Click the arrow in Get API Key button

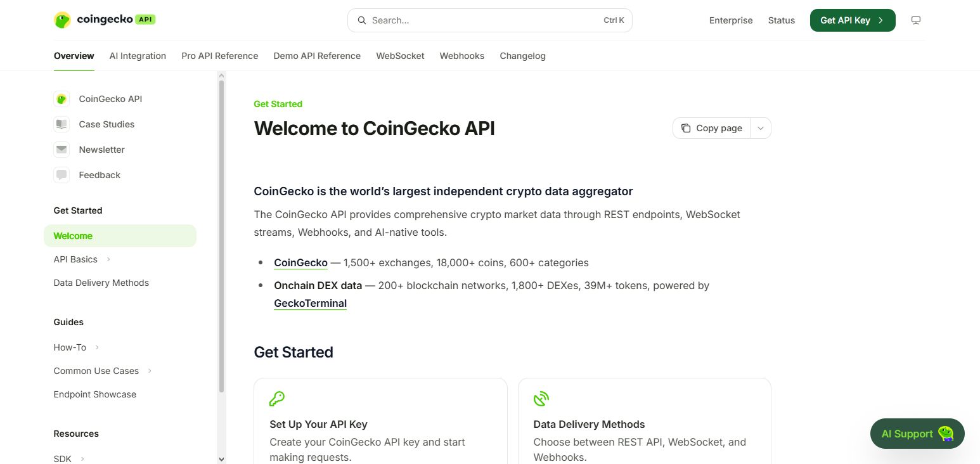[x=880, y=20]
